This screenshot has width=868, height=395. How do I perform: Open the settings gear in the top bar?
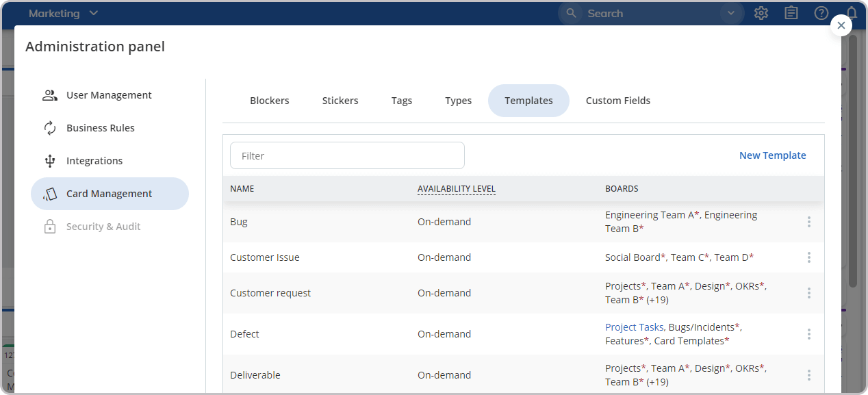coord(761,12)
